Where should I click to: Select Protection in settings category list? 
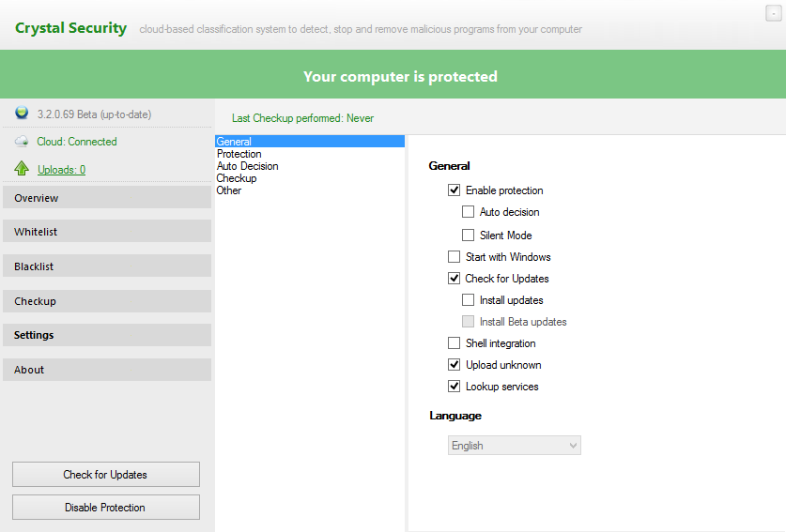click(239, 154)
